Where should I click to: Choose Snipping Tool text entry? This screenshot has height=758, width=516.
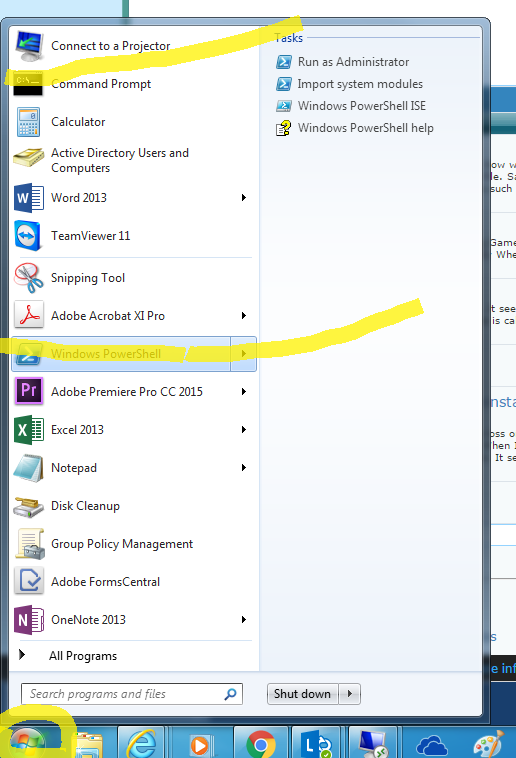(x=88, y=278)
